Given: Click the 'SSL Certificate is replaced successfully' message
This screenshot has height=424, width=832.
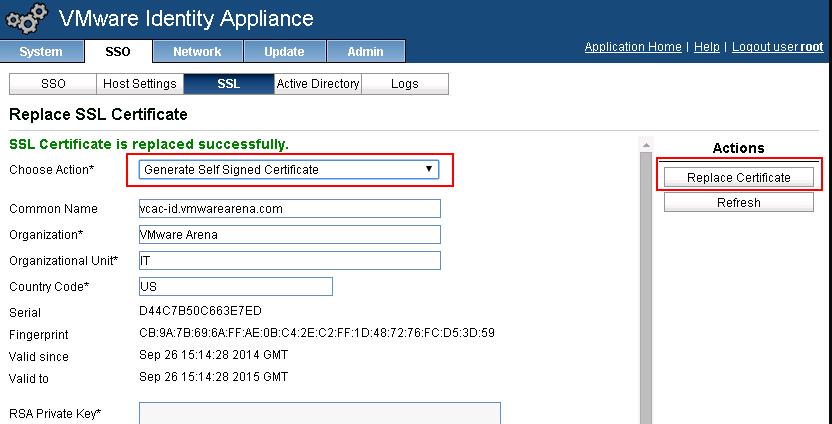Looking at the screenshot, I should (x=149, y=144).
